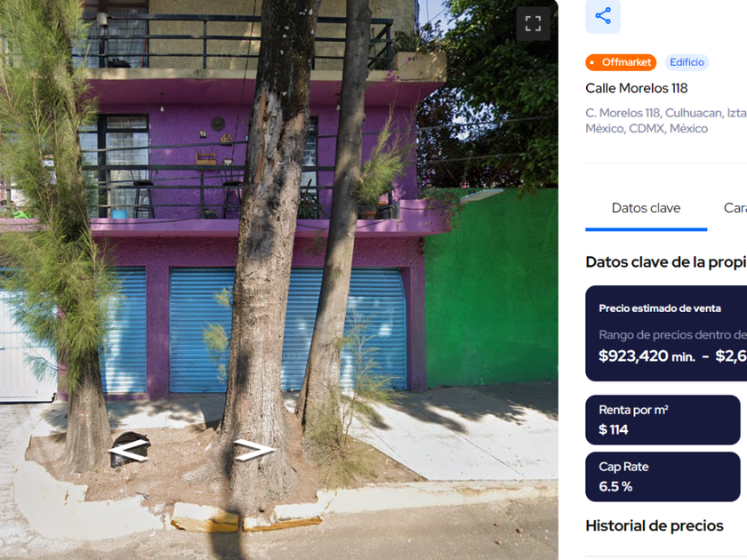Click the Cap Rate 6.5 % card
The image size is (747, 560).
(x=663, y=476)
